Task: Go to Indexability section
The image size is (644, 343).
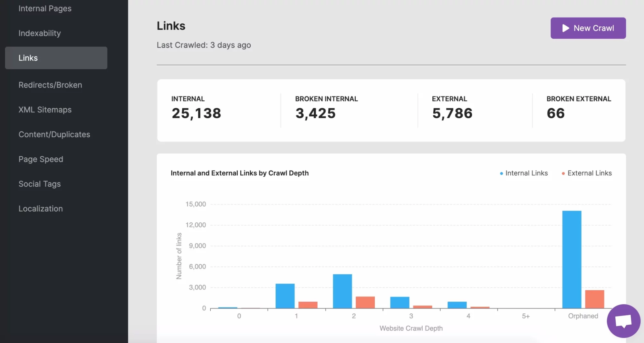Action: (x=40, y=33)
